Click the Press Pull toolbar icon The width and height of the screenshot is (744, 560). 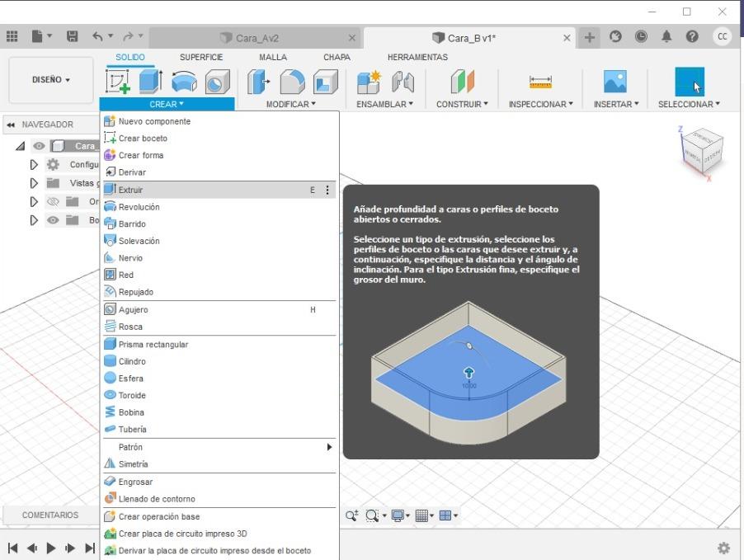(x=259, y=81)
